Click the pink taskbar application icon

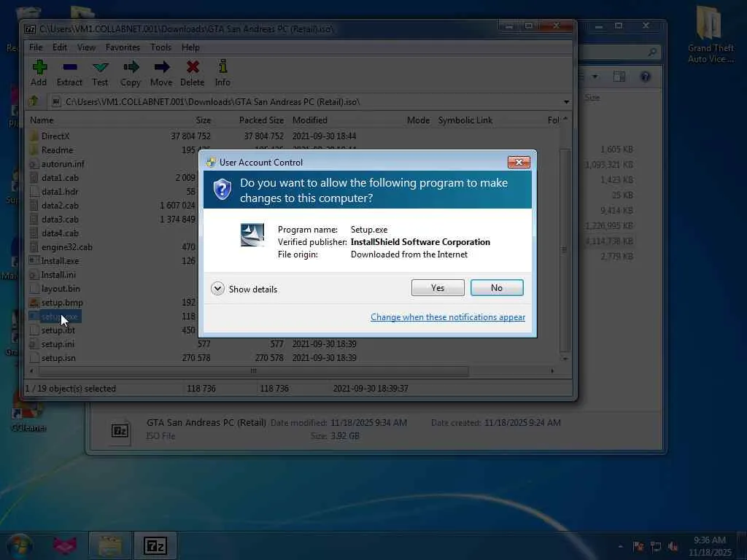pos(65,545)
